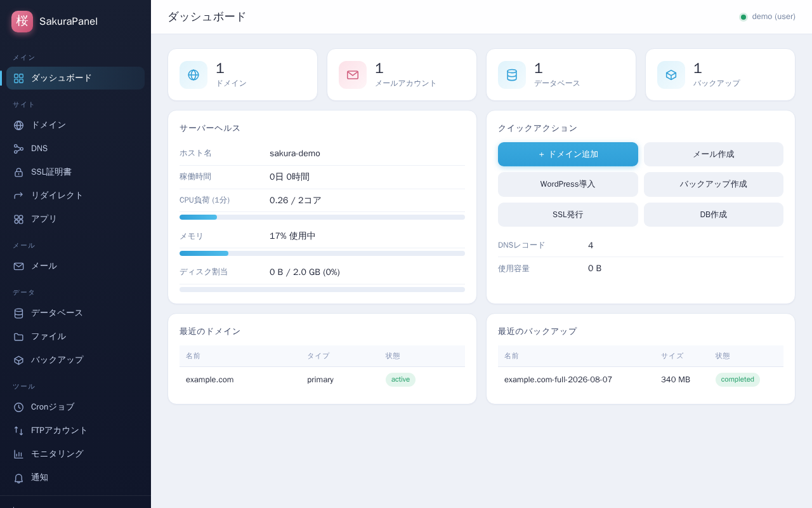Viewport: 812px width, 508px height.
Task: Click the WordPress導入 button
Action: [568, 184]
